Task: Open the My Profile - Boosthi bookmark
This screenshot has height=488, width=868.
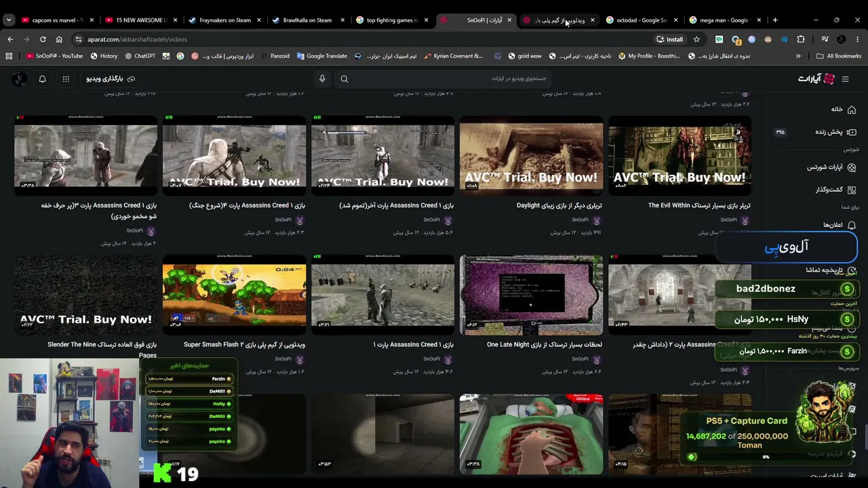Action: coord(649,56)
